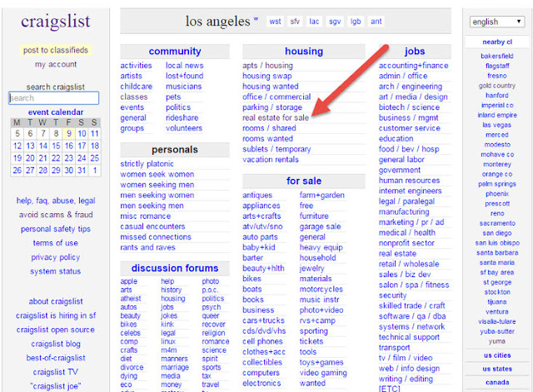Go to san diego nearby site
The height and width of the screenshot is (392, 533).
497,233
